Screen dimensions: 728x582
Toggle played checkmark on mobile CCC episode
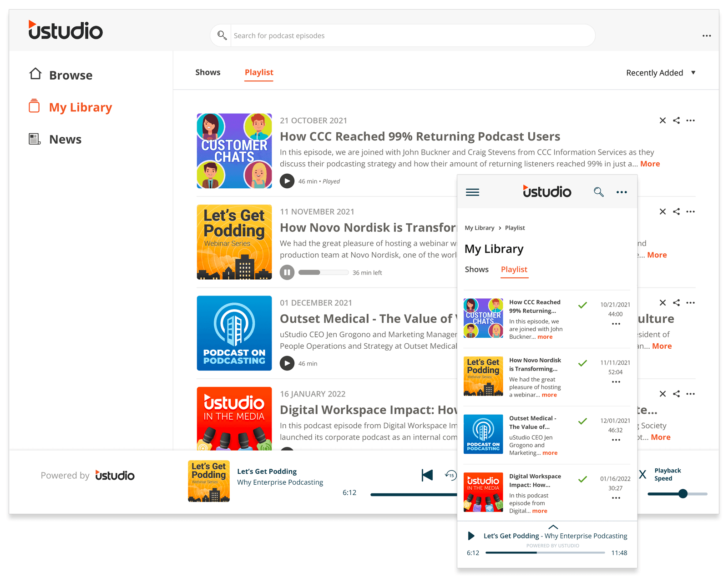(582, 305)
